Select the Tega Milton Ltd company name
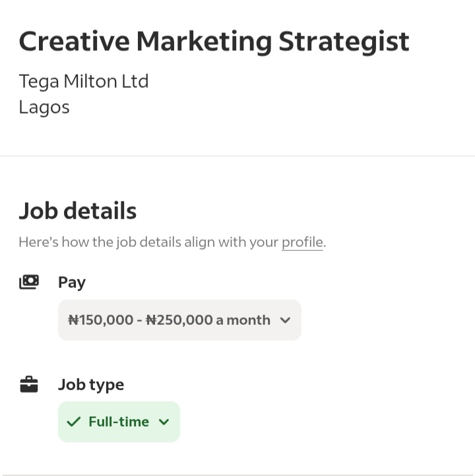Viewport: 475px width, 476px height. (84, 82)
